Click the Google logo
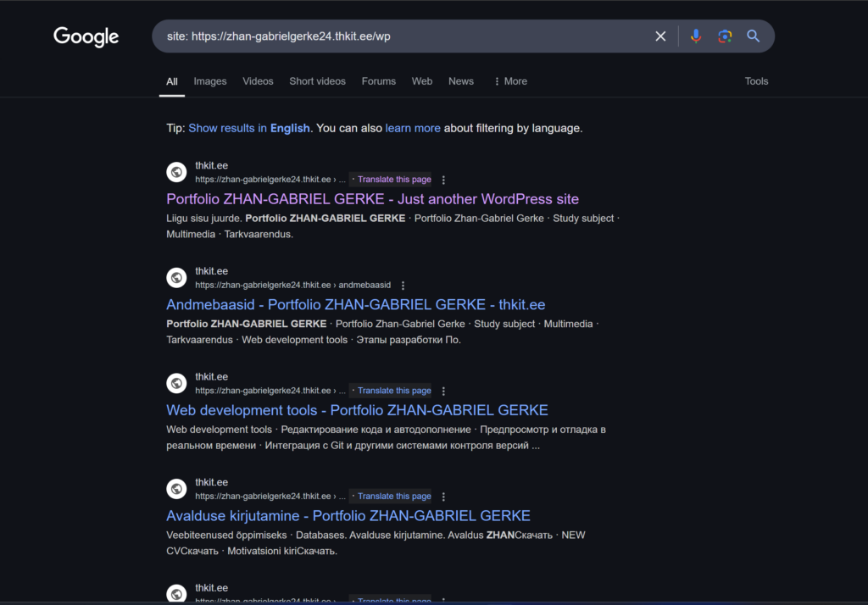Viewport: 868px width, 605px height. [x=86, y=36]
